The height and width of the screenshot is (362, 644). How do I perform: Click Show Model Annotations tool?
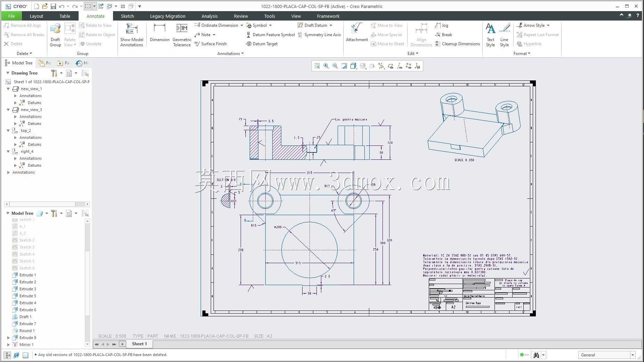click(132, 35)
